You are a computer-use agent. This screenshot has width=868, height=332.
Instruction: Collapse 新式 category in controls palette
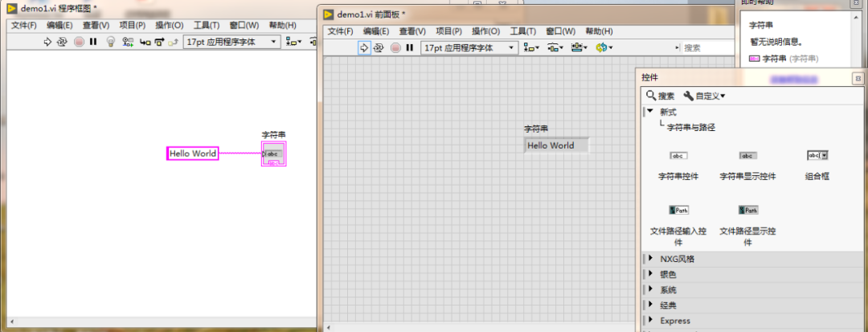click(x=650, y=111)
